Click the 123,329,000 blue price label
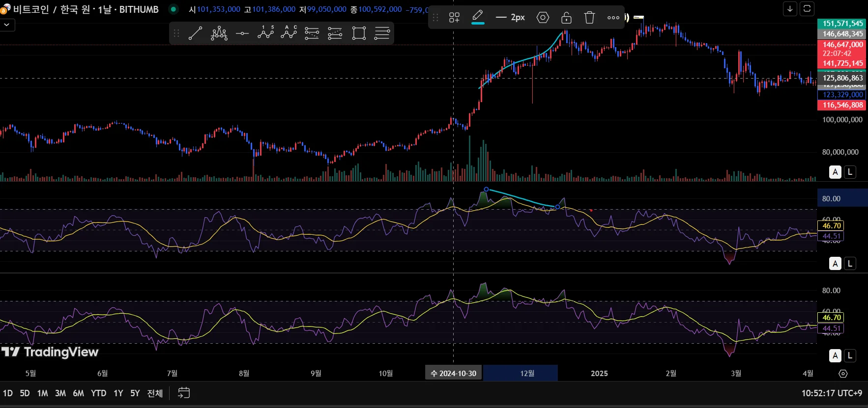The image size is (868, 408). pos(842,95)
